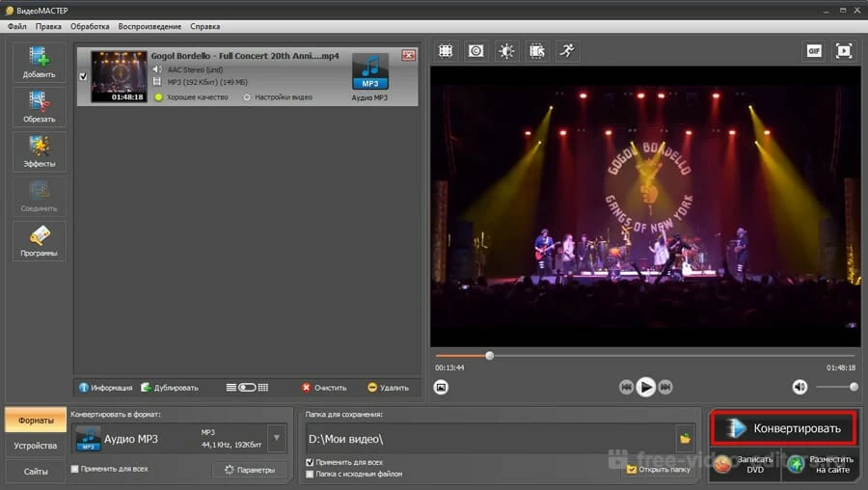Check Папка с исходным файлом option
This screenshot has height=490, width=868.
tap(310, 475)
